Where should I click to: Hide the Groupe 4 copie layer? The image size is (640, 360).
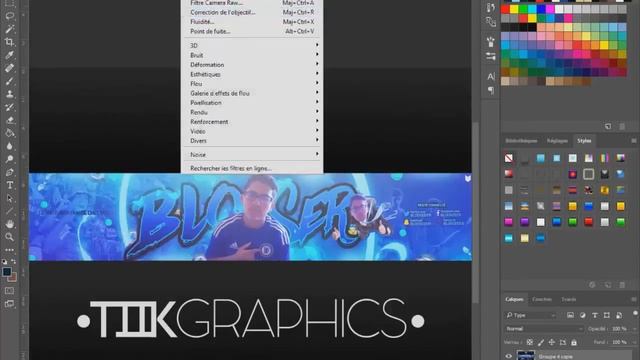(509, 356)
